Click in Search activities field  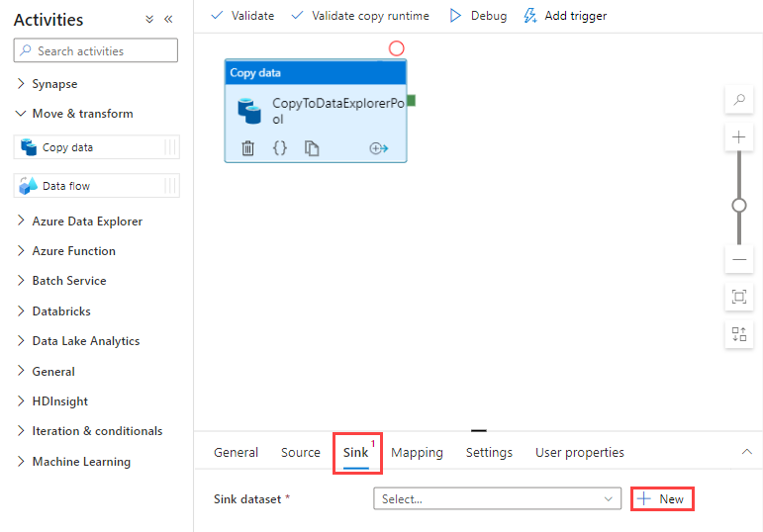(96, 50)
